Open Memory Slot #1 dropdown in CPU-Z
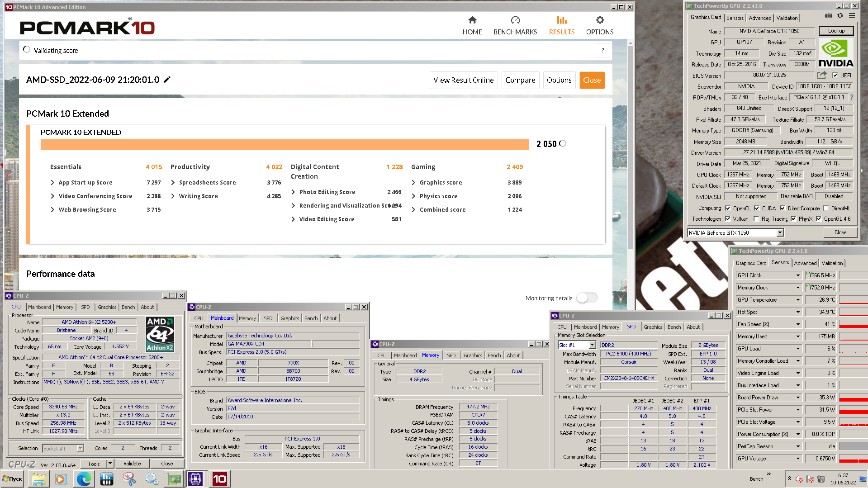 point(592,345)
